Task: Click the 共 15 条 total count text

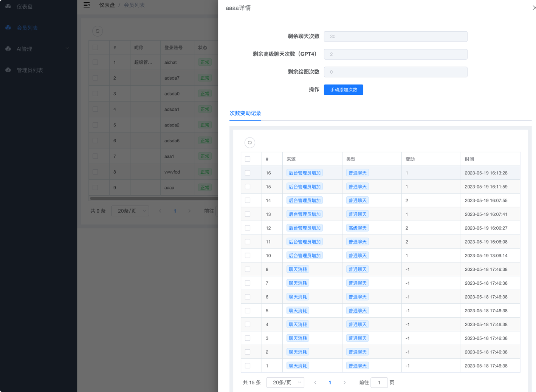Action: point(252,383)
